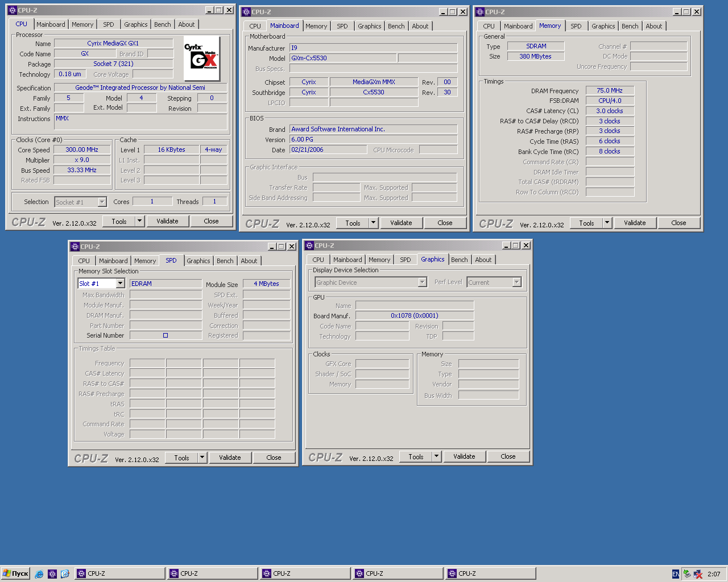Image resolution: width=728 pixels, height=582 pixels.
Task: Click Validate in the SPD window
Action: pyautogui.click(x=230, y=458)
